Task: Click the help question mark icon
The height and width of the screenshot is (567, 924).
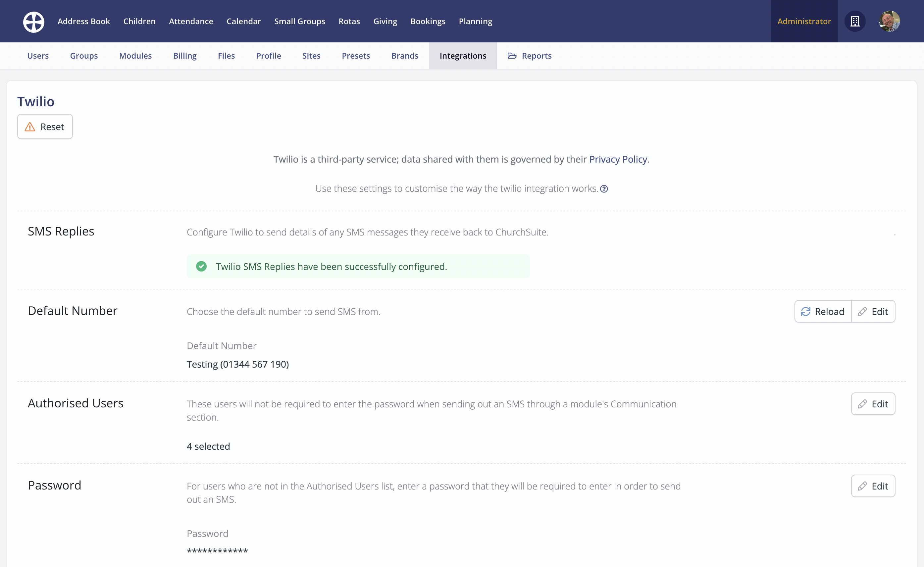Action: [604, 189]
